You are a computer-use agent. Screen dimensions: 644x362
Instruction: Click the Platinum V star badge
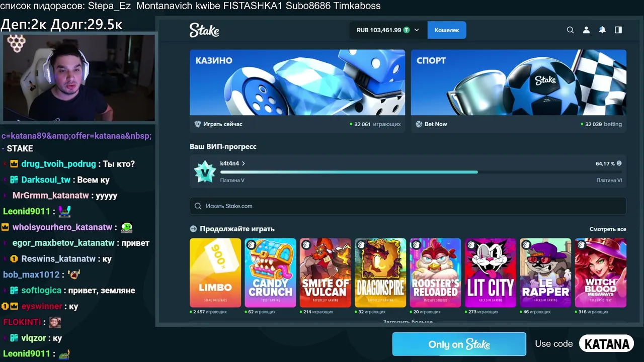(x=205, y=172)
